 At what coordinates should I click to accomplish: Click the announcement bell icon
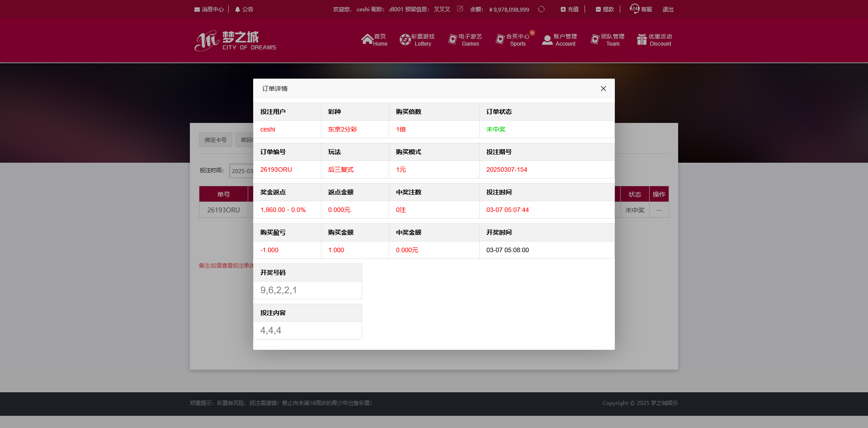237,9
